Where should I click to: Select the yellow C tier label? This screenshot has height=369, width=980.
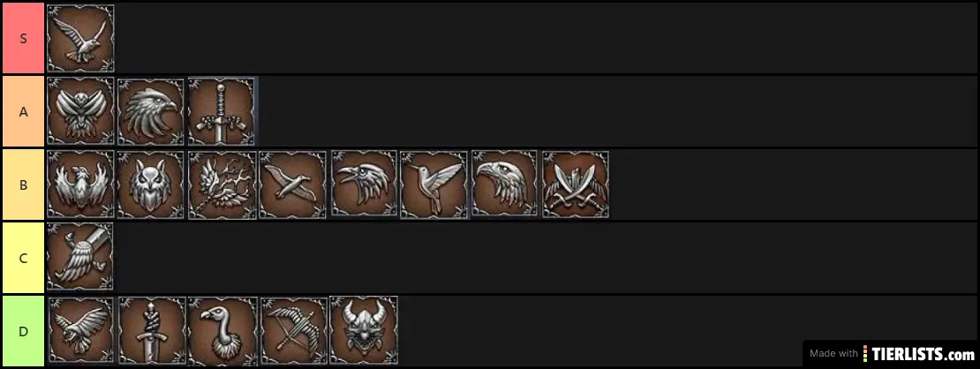tap(22, 258)
